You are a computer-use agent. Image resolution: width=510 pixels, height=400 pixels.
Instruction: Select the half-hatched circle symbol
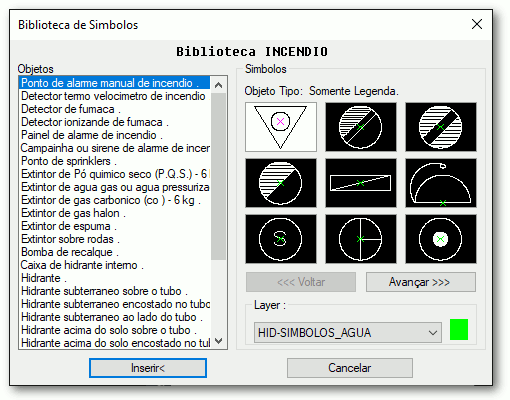click(x=281, y=183)
